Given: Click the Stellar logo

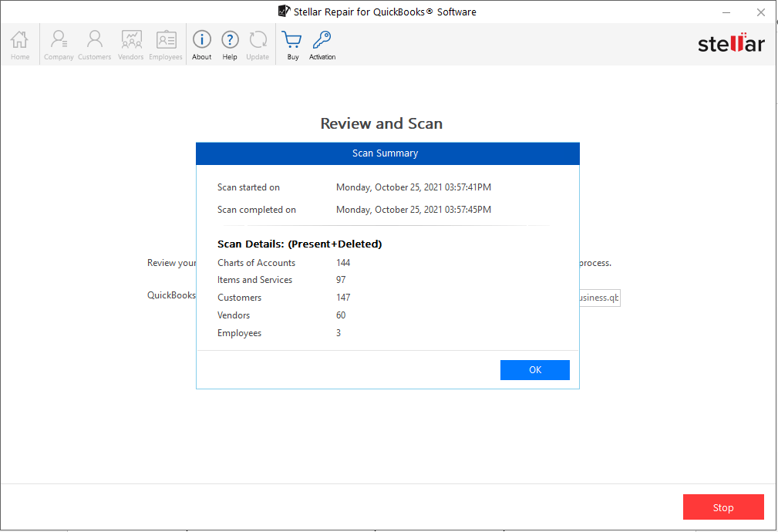Looking at the screenshot, I should [x=731, y=43].
